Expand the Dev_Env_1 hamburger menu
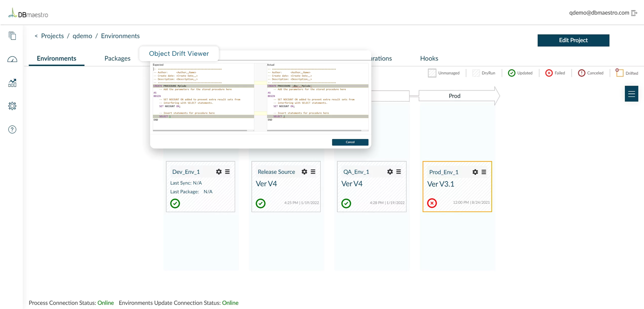The height and width of the screenshot is (309, 644). 227,172
